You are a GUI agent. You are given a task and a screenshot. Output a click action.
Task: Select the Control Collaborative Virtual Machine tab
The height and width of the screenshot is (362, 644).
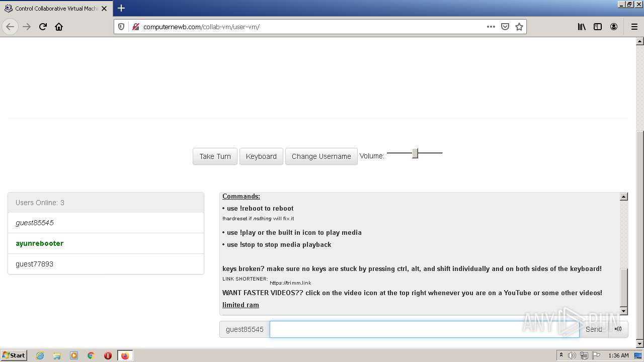point(56,9)
